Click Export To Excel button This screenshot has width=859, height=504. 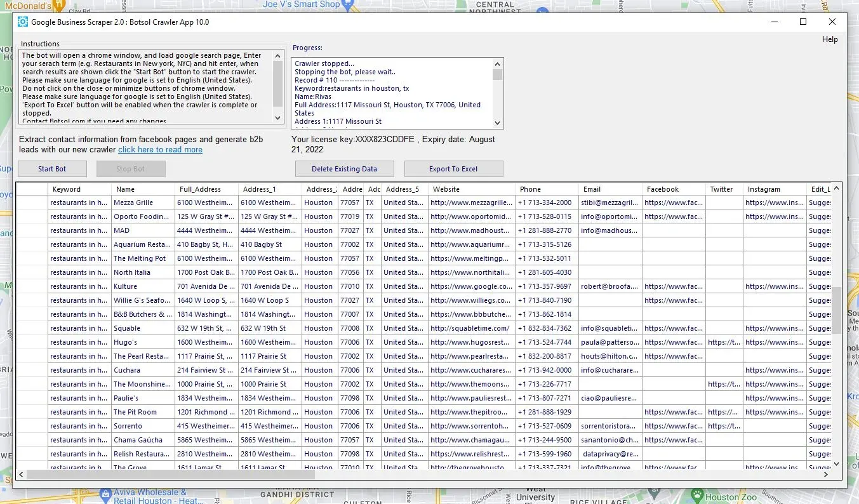click(x=453, y=169)
